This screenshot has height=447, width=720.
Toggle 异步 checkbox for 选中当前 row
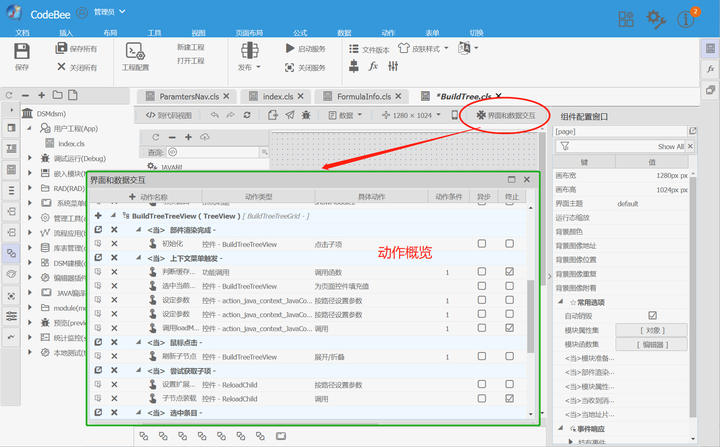tap(482, 286)
